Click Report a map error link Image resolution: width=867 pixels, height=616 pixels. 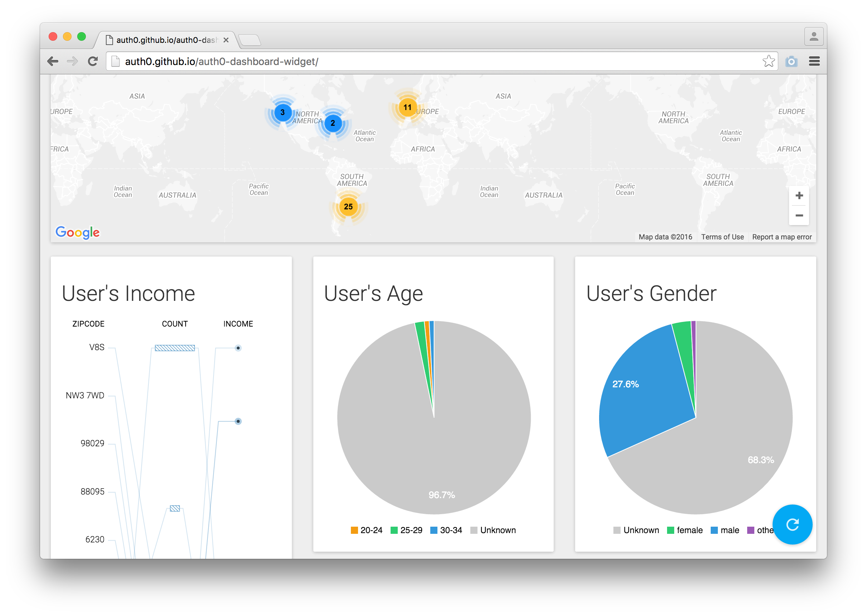(782, 237)
